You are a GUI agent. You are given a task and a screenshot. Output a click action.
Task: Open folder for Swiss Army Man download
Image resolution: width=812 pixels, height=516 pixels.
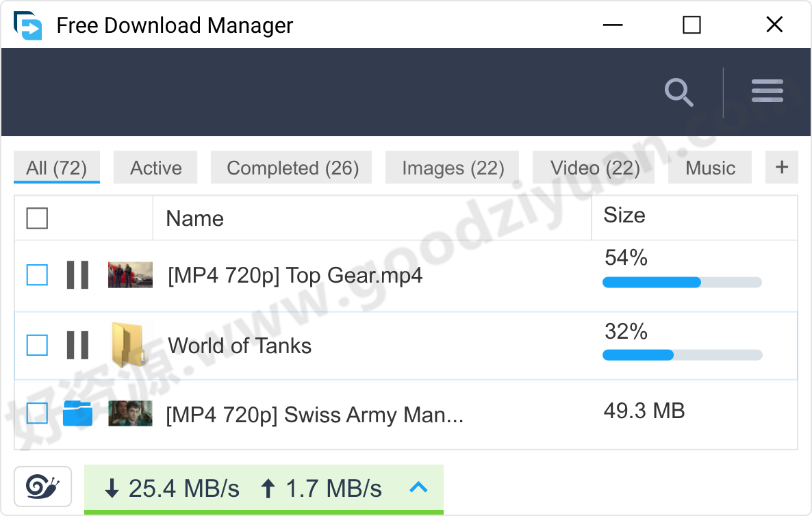pos(77,414)
